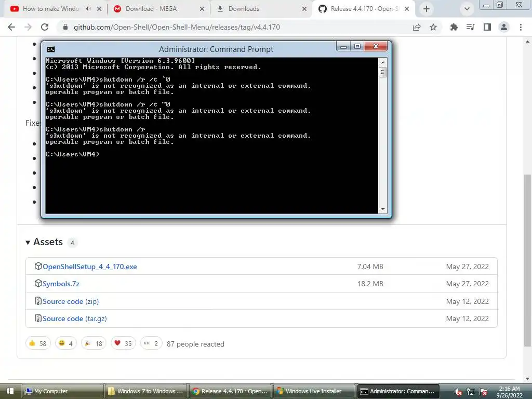Open the taskbar clock showing 2:16 AM
Viewport: 532px width, 399px height.
coord(509,392)
